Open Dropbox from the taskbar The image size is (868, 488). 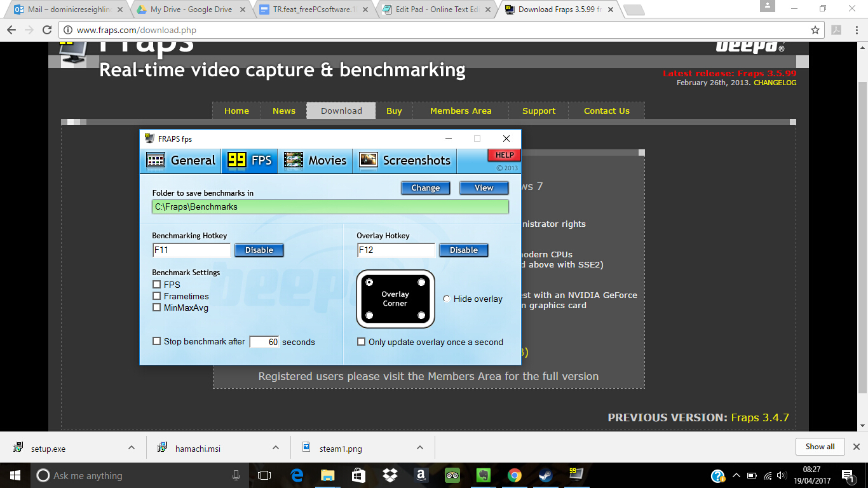(390, 475)
